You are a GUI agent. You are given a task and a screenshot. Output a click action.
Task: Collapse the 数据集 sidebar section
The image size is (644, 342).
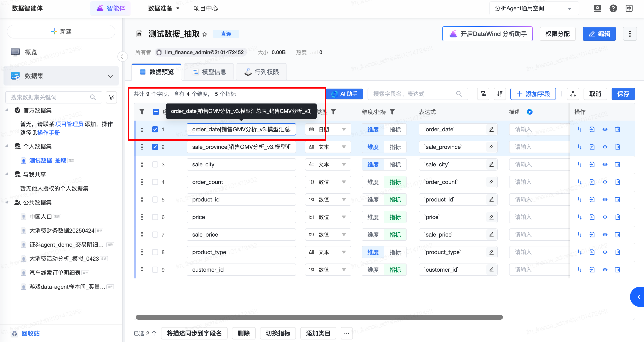(x=110, y=76)
